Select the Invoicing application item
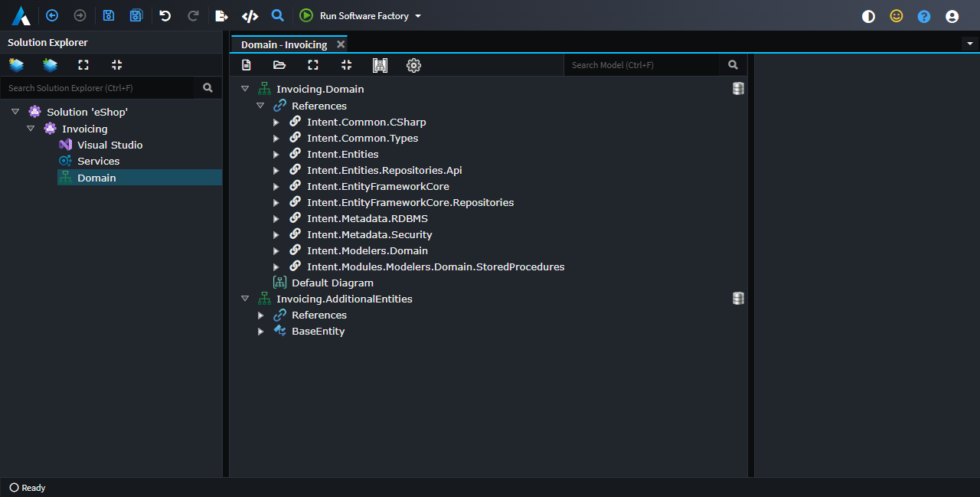This screenshot has height=497, width=980. (x=85, y=129)
